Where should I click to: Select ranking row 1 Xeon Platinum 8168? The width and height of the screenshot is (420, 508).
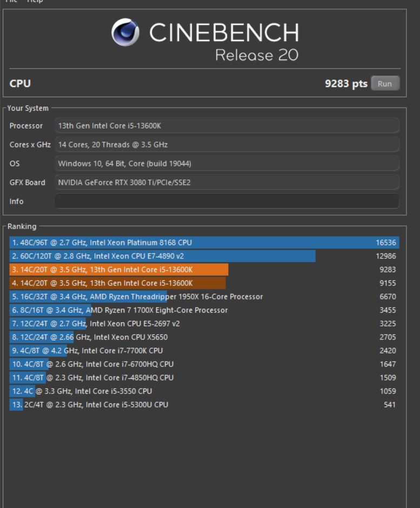pos(204,243)
